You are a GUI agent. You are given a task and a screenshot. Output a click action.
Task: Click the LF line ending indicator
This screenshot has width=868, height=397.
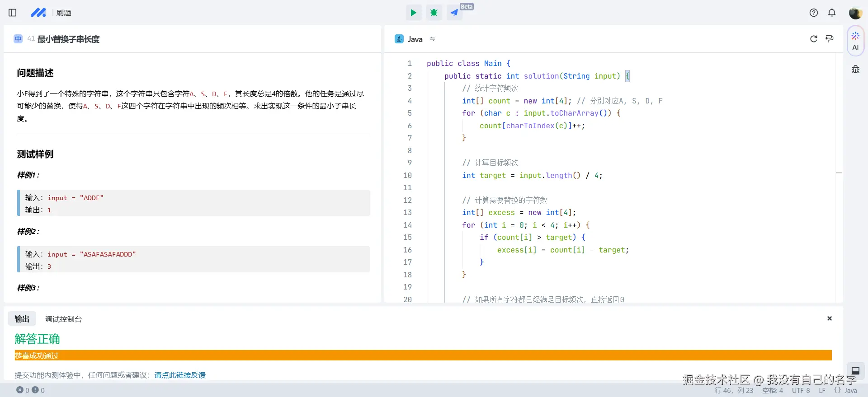pos(822,391)
